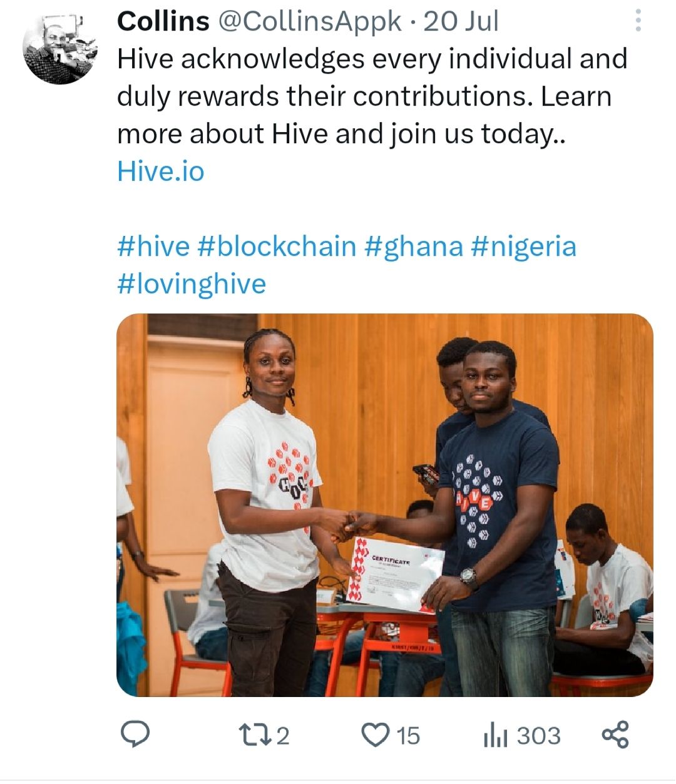Open the reply speech bubble icon
676x784 pixels.
tap(135, 735)
